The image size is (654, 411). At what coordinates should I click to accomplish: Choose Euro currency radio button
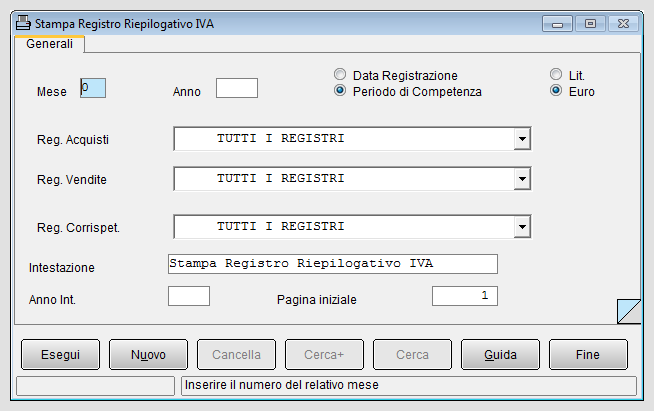point(556,91)
